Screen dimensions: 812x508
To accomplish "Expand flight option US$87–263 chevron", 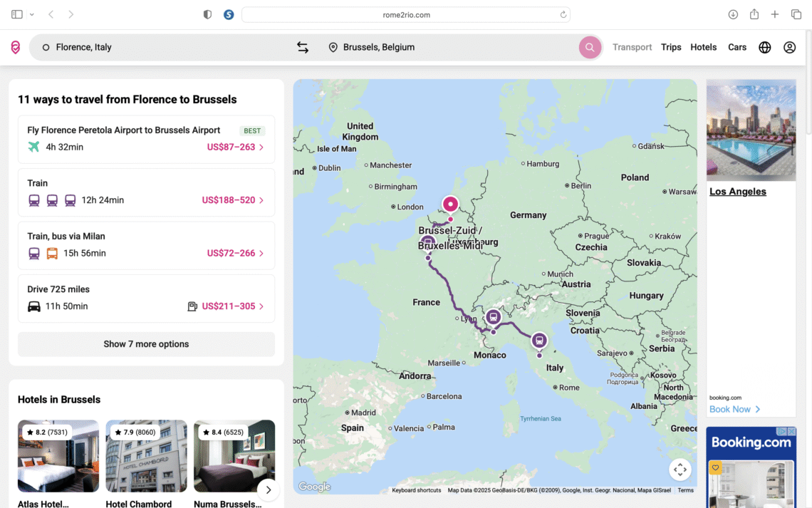I will (261, 147).
